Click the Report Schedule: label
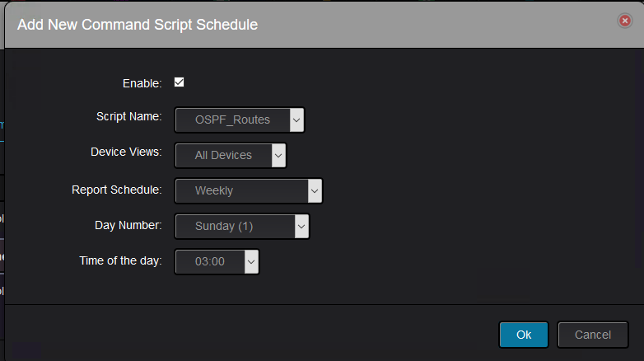644x361 pixels. tap(117, 190)
